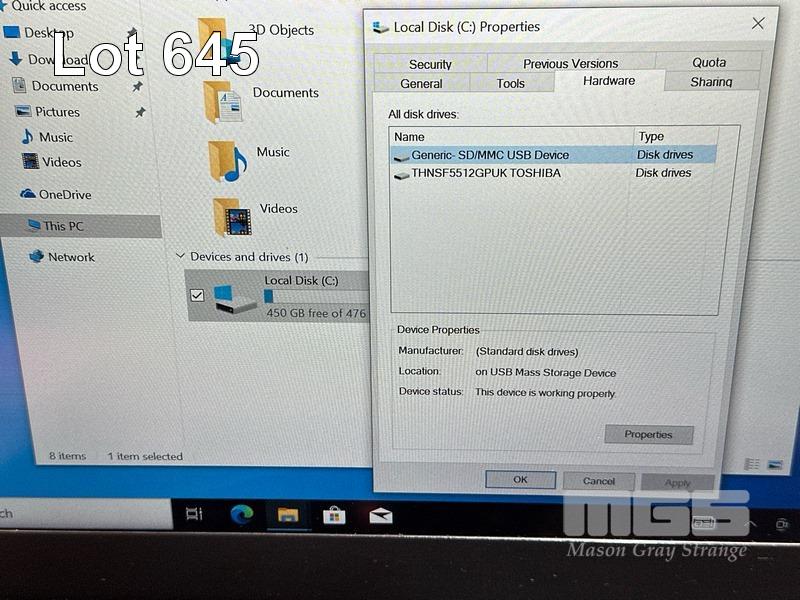Open the Security tab
800x600 pixels.
[x=430, y=64]
